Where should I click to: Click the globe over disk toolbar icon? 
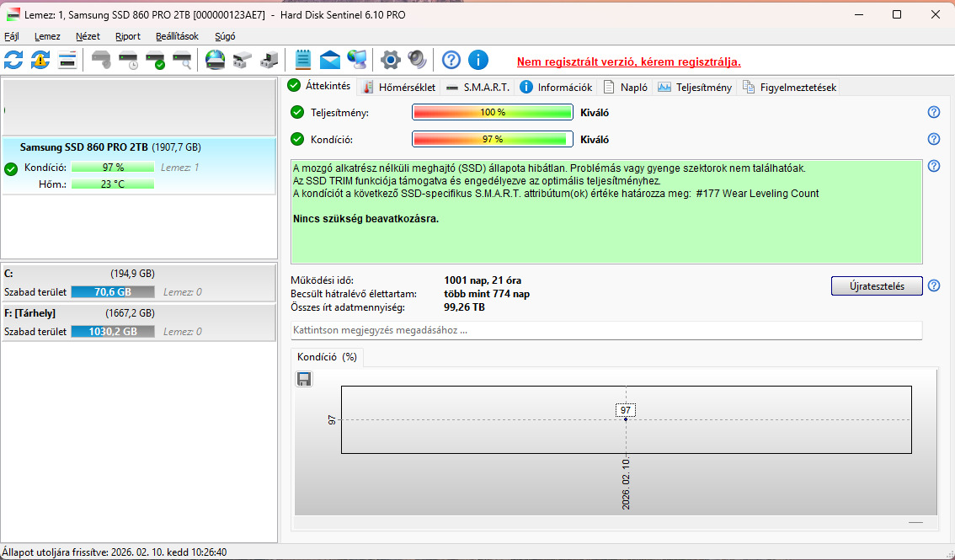pyautogui.click(x=215, y=61)
